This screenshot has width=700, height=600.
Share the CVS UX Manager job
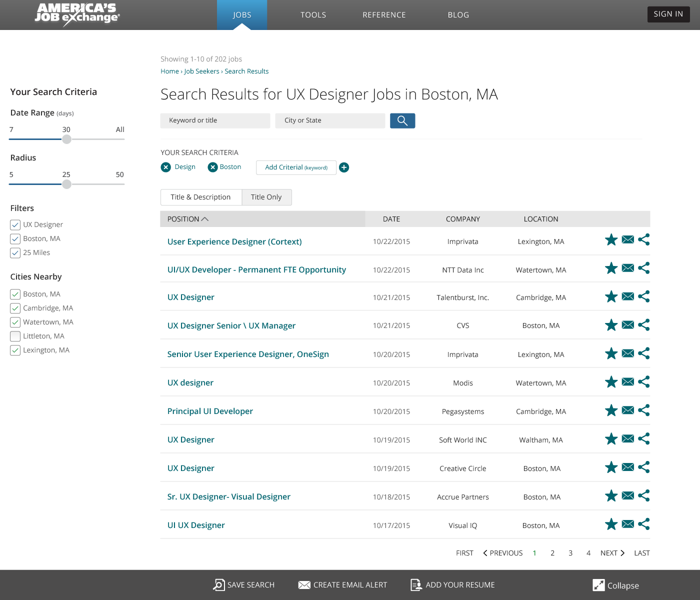pyautogui.click(x=644, y=325)
